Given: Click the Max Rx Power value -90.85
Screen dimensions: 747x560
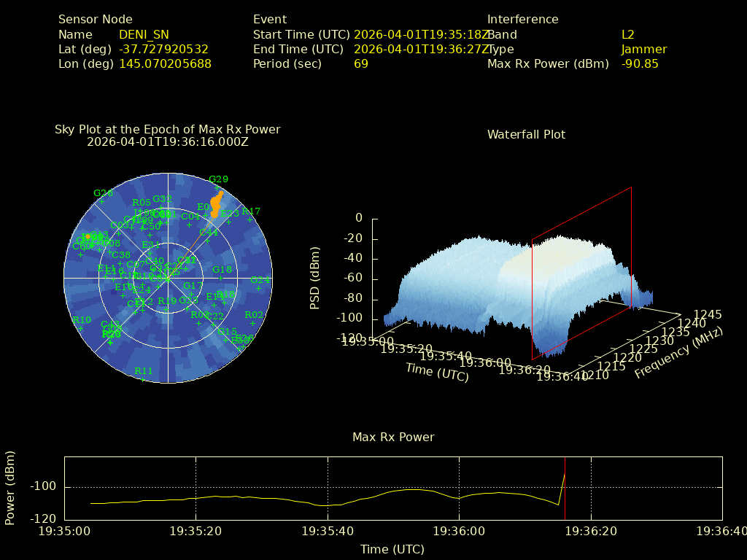Looking at the screenshot, I should tap(640, 63).
